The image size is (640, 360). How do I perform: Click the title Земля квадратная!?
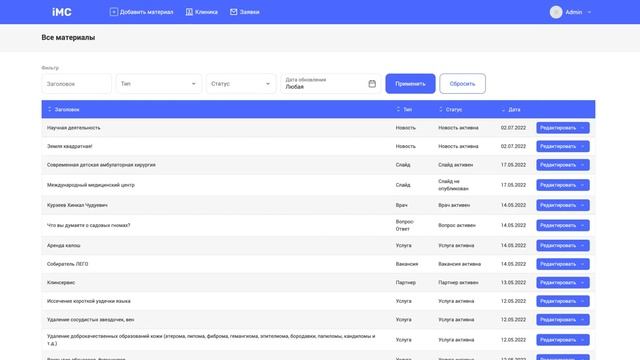point(69,146)
